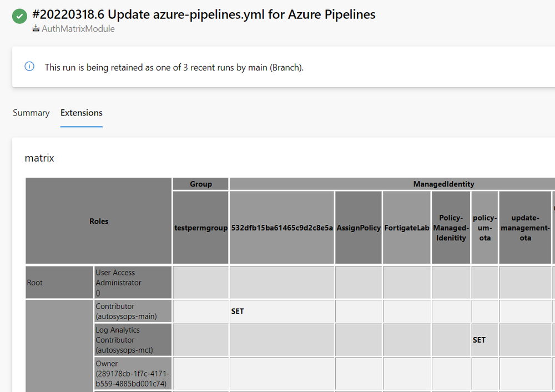Image resolution: width=555 pixels, height=392 pixels.
Task: Switch to the Extensions tab
Action: coord(81,113)
